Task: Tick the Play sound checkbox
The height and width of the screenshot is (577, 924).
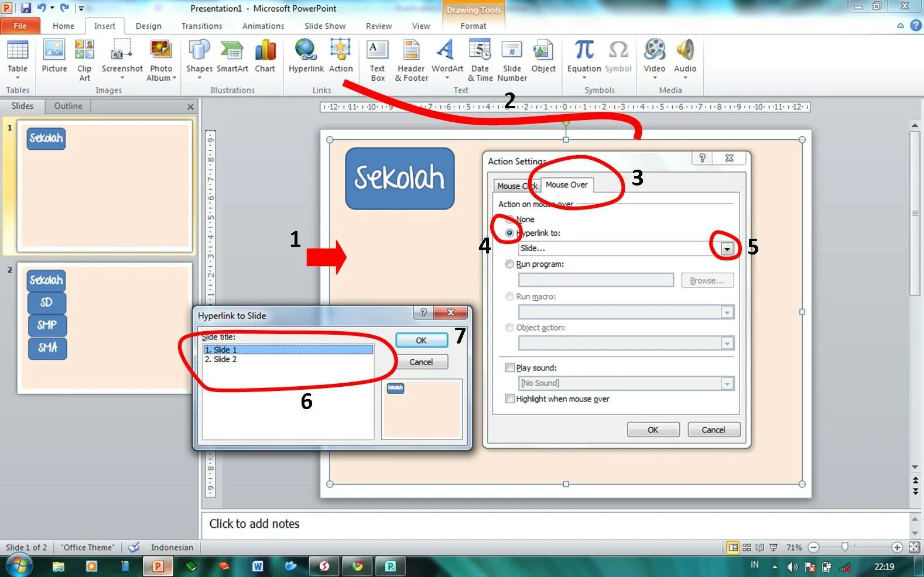Action: click(x=510, y=368)
